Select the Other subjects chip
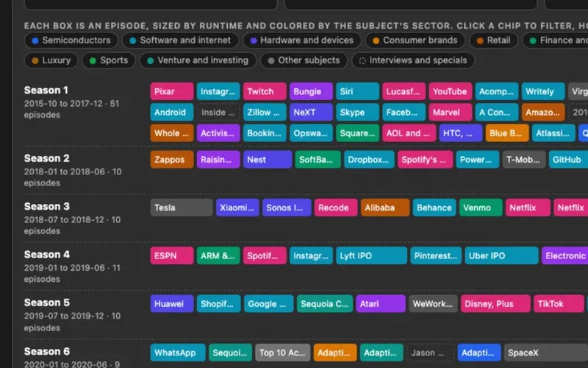This screenshot has height=368, width=588. pos(304,60)
